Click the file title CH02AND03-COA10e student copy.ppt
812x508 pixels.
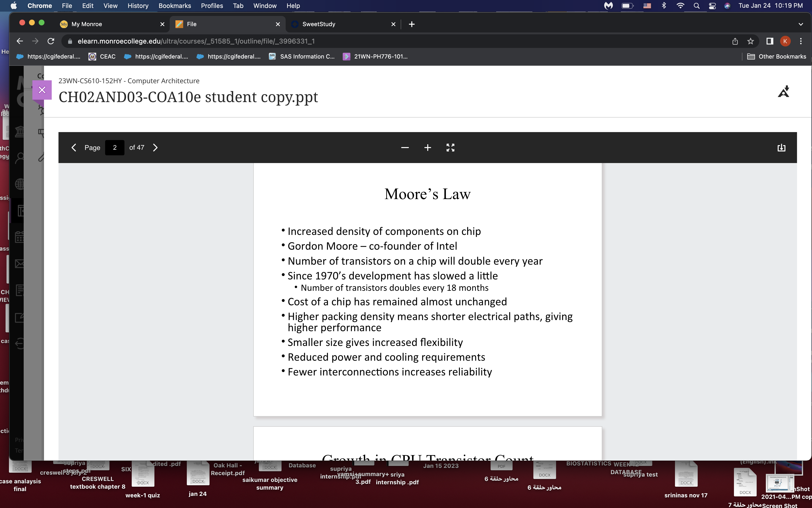coord(188,97)
